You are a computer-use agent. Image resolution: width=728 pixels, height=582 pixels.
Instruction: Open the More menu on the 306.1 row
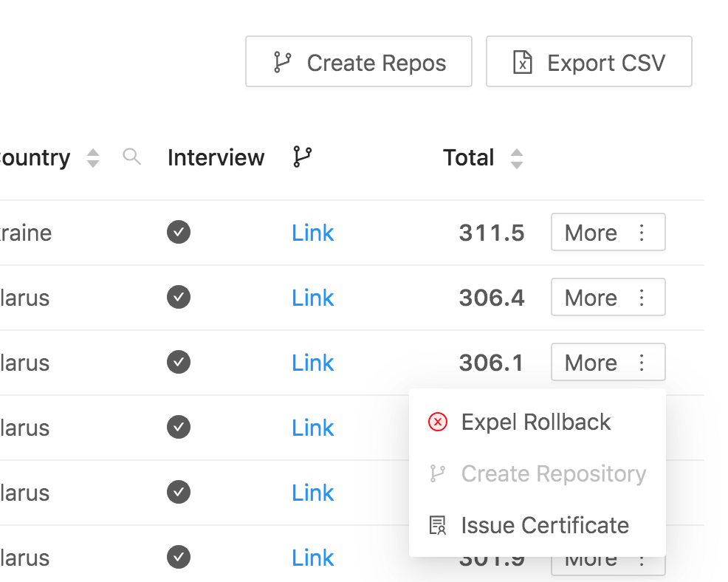click(x=608, y=362)
